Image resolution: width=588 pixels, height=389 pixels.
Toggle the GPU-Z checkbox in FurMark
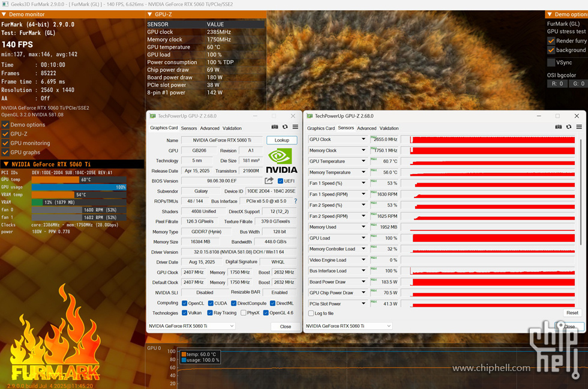pyautogui.click(x=5, y=134)
